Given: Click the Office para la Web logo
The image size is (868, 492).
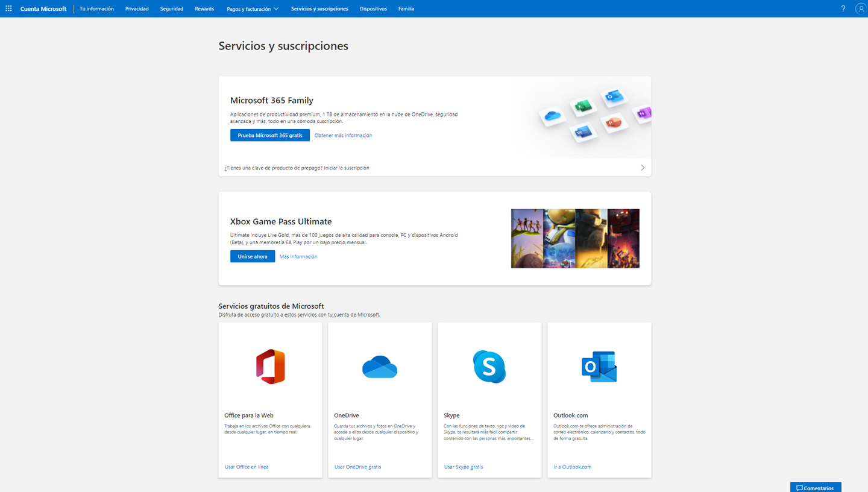Looking at the screenshot, I should click(x=270, y=367).
